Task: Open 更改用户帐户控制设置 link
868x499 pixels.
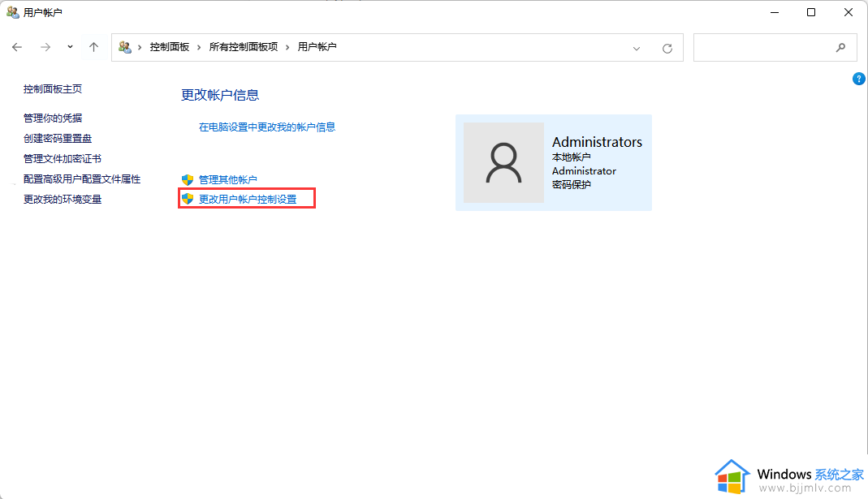Action: (x=248, y=199)
